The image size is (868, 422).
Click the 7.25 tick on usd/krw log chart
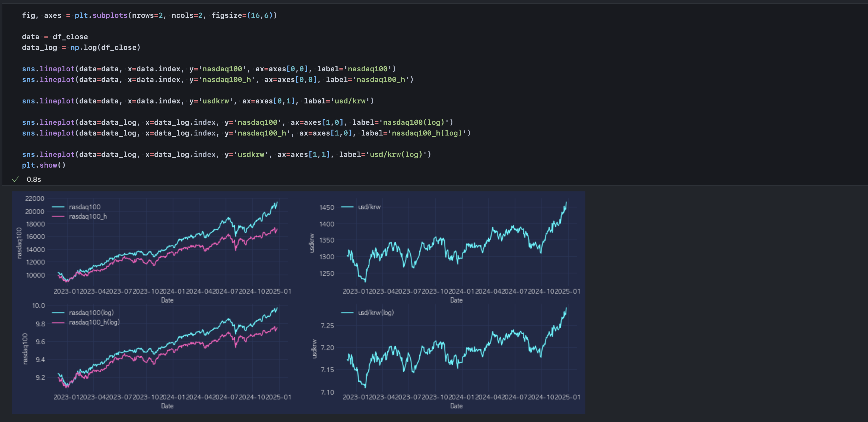327,326
